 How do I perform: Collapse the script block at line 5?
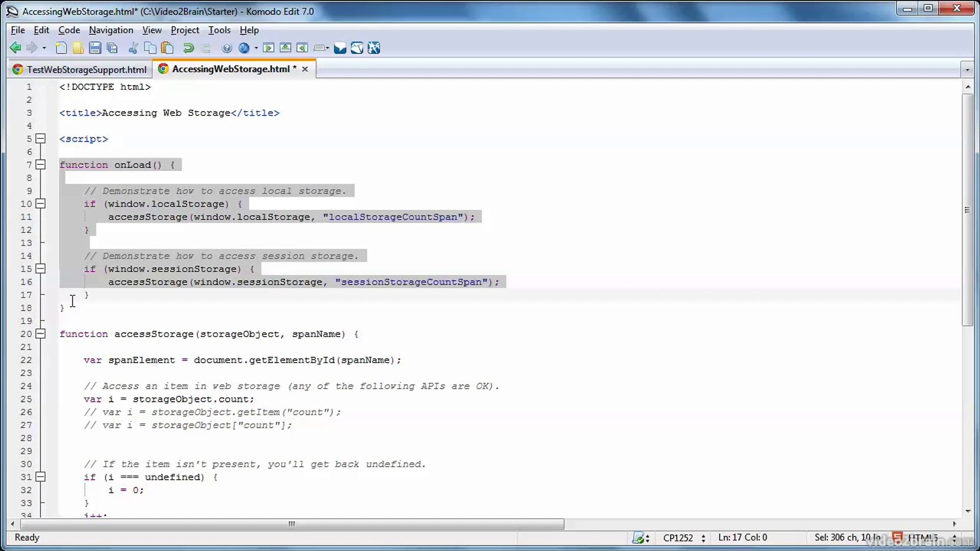pyautogui.click(x=41, y=138)
